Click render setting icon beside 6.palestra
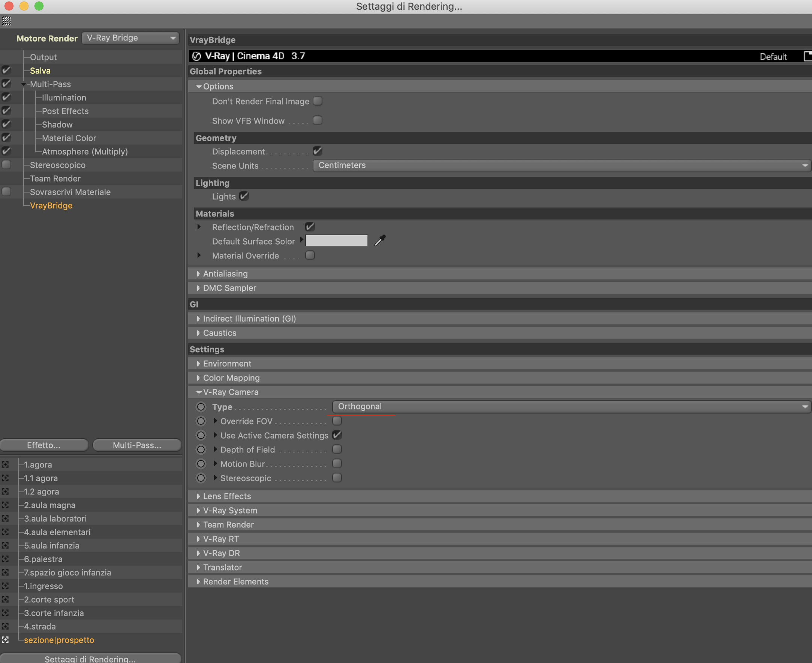 (5, 559)
